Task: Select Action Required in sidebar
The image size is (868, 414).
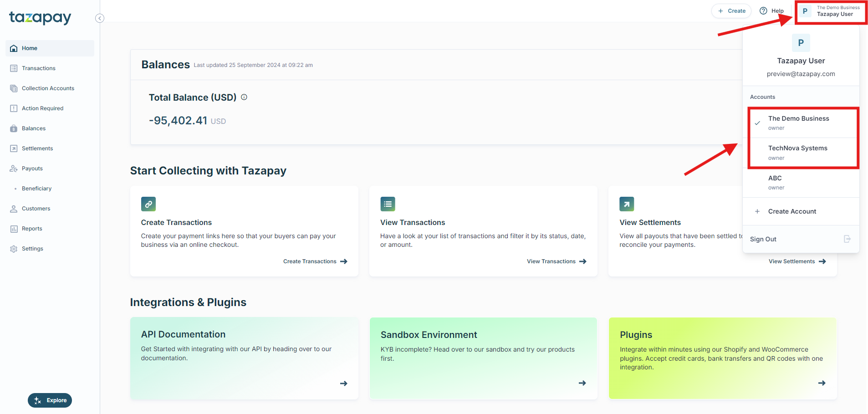Action: click(x=50, y=108)
